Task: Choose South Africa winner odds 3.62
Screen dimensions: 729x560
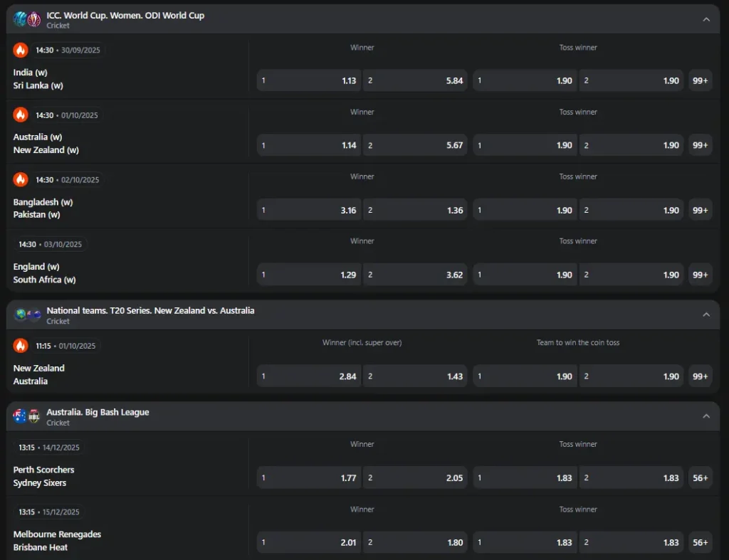Action: tap(415, 275)
